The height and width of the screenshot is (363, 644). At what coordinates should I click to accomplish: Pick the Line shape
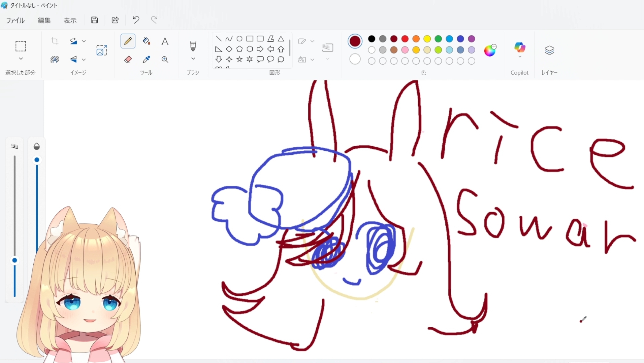(x=219, y=39)
